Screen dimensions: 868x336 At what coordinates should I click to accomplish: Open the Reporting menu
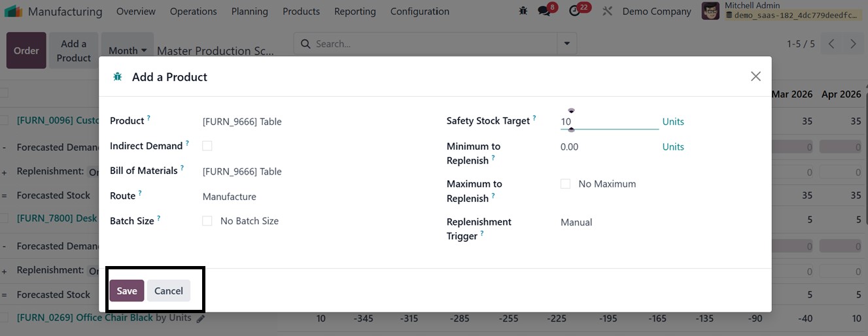pyautogui.click(x=355, y=11)
